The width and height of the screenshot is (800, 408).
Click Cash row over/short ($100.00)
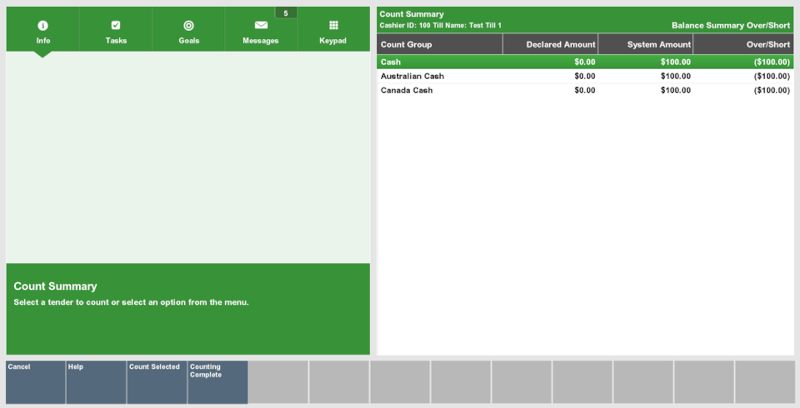point(772,62)
